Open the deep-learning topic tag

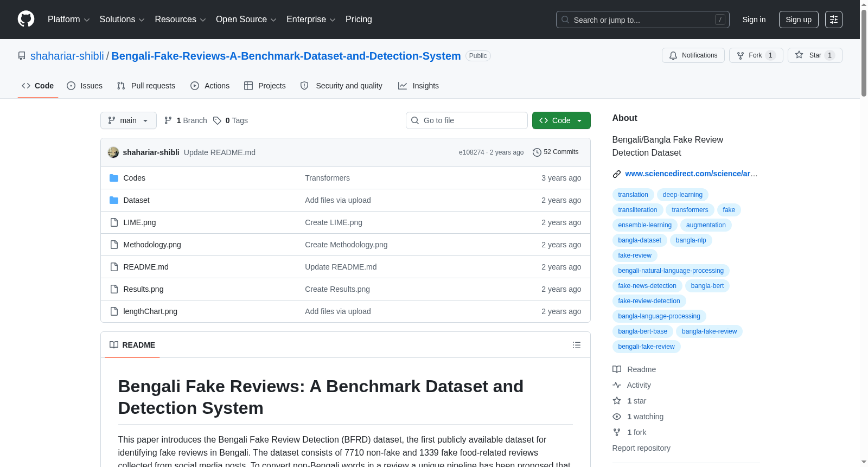[682, 195]
